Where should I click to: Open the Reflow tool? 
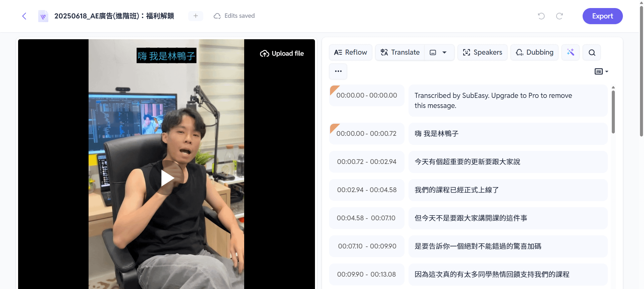(351, 52)
